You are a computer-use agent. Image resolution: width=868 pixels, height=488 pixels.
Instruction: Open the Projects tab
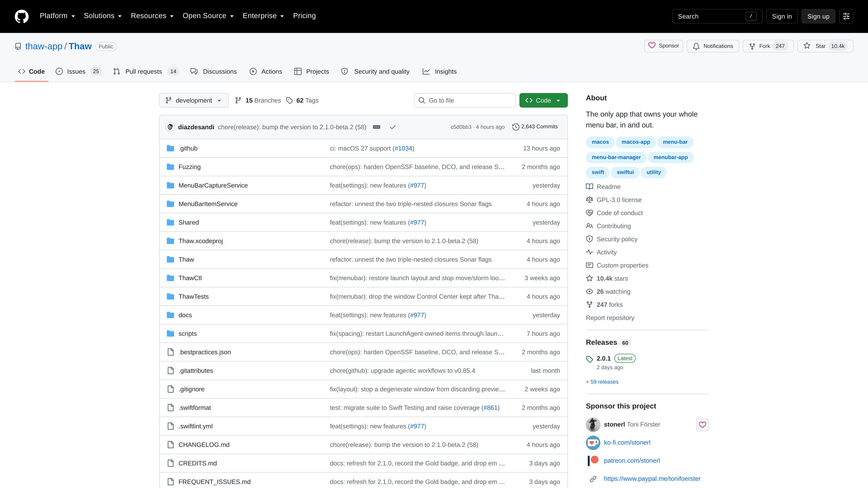coord(312,71)
